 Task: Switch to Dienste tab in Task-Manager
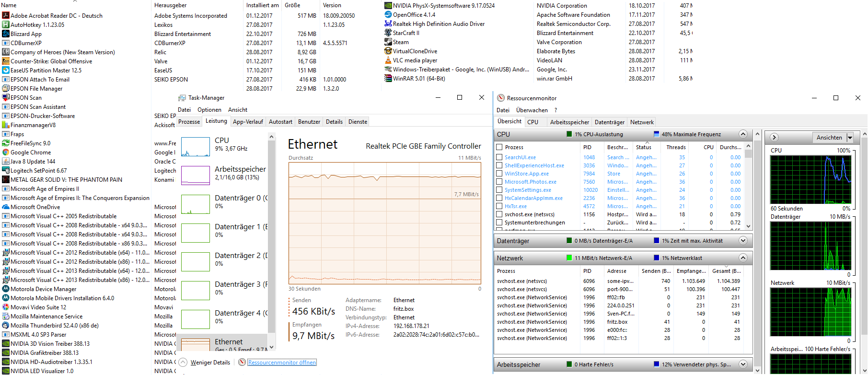[358, 122]
